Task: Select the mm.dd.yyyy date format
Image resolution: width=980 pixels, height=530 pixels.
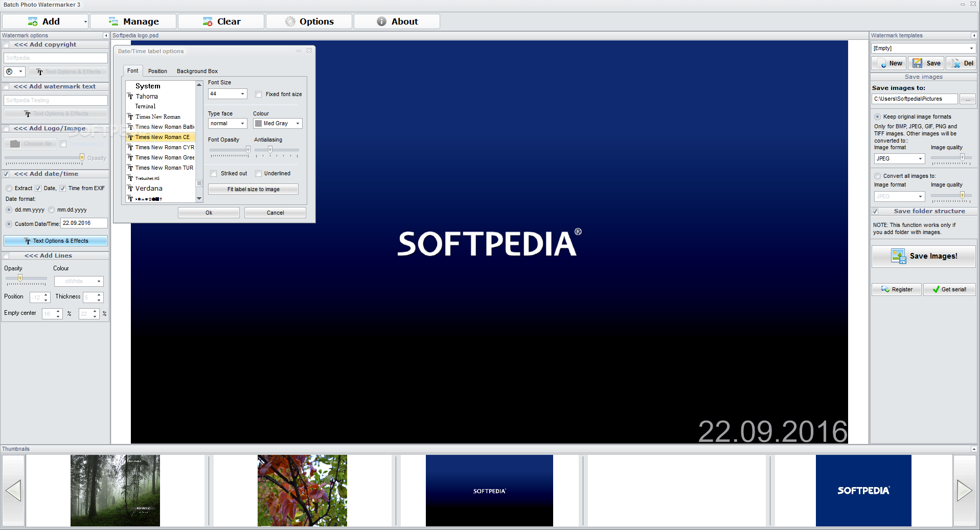Action: 51,210
